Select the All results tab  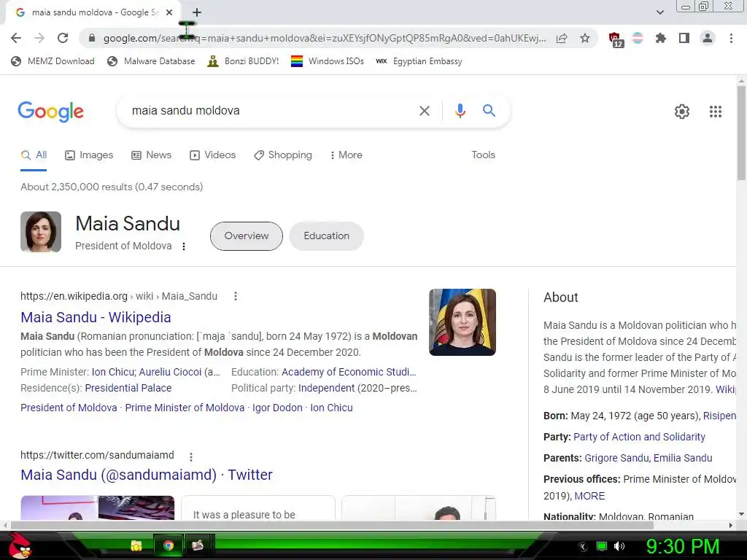click(34, 155)
